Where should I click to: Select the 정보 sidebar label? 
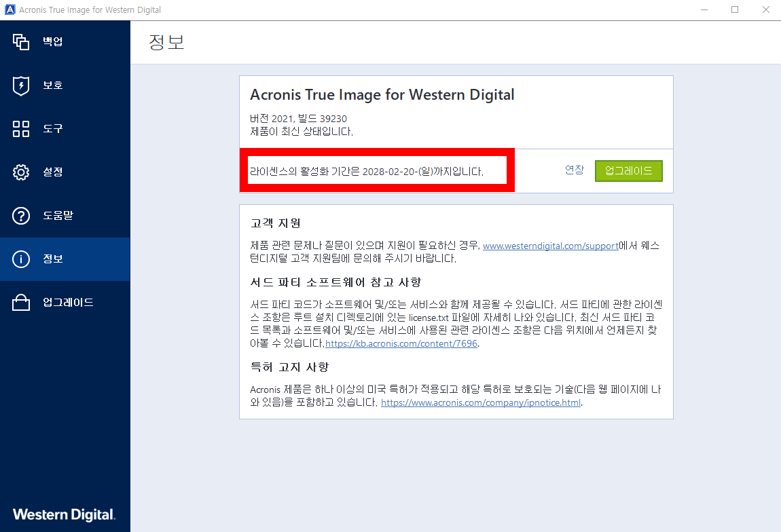click(53, 259)
